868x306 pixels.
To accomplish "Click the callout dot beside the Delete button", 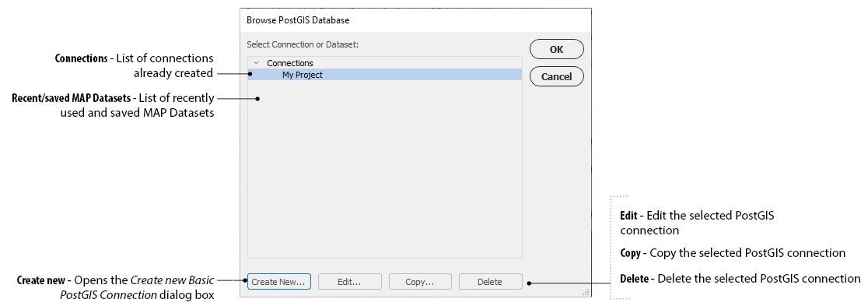I will pos(529,283).
